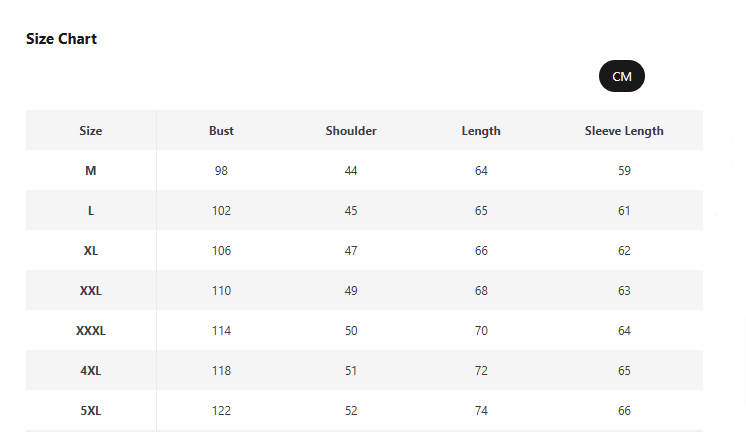This screenshot has height=432, width=746.
Task: Select the XXXL size row label
Action: click(x=91, y=331)
